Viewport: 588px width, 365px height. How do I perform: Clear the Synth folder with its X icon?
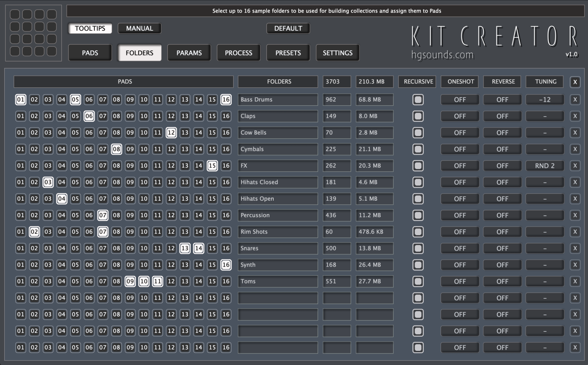point(575,265)
